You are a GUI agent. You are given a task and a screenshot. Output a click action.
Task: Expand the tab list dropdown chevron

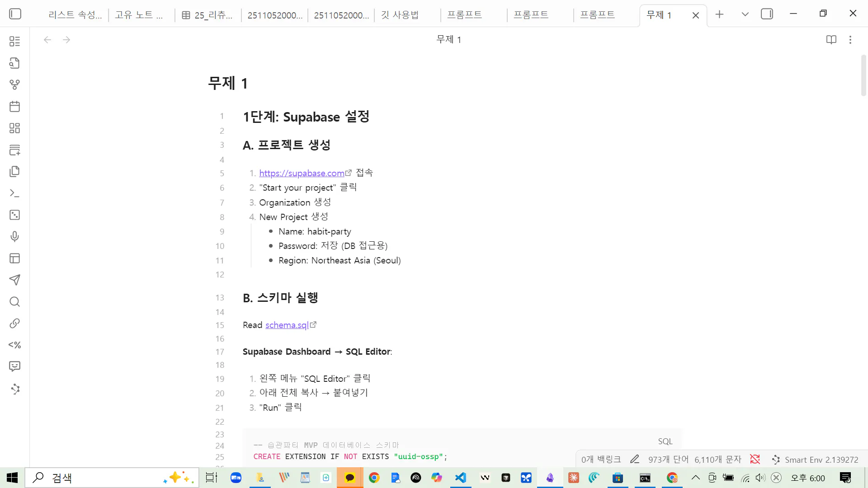point(745,14)
